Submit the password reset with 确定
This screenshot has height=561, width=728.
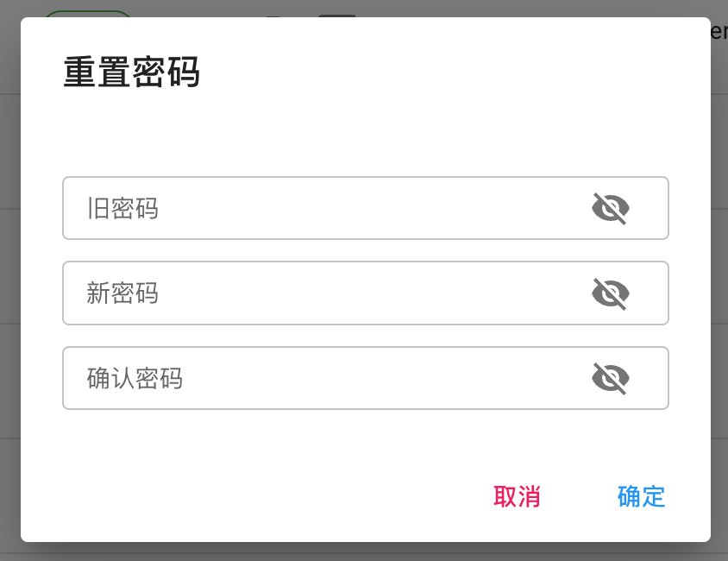641,496
